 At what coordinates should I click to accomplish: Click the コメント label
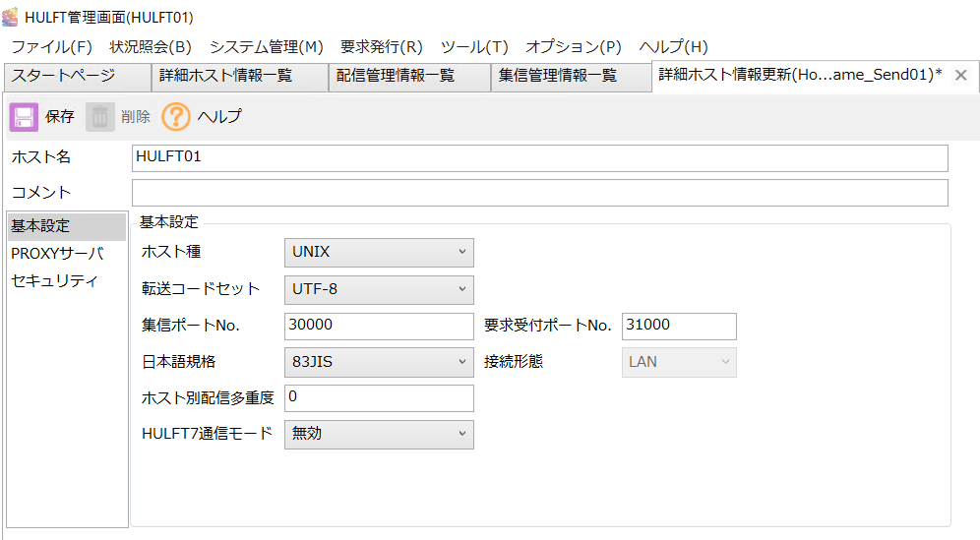pyautogui.click(x=41, y=193)
